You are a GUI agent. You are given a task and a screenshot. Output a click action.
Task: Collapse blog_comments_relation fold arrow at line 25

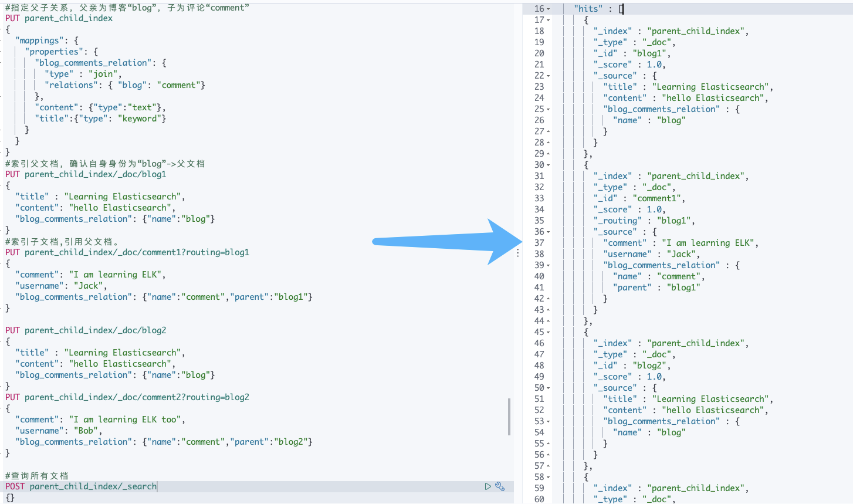click(x=549, y=109)
